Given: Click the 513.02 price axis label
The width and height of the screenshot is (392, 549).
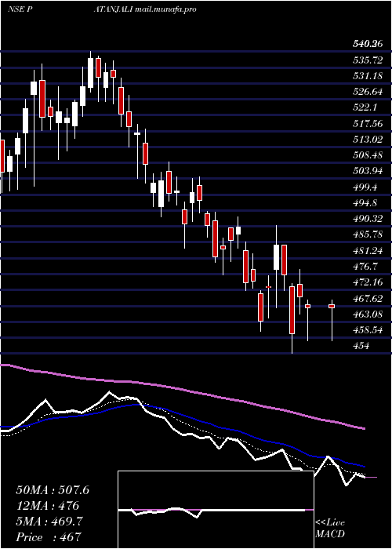Looking at the screenshot, I should coord(368,140).
